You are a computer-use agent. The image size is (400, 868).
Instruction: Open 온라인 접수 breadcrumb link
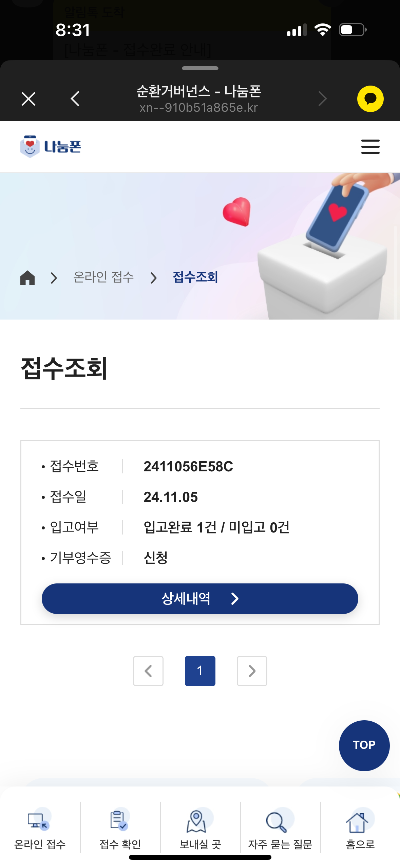coord(103,277)
